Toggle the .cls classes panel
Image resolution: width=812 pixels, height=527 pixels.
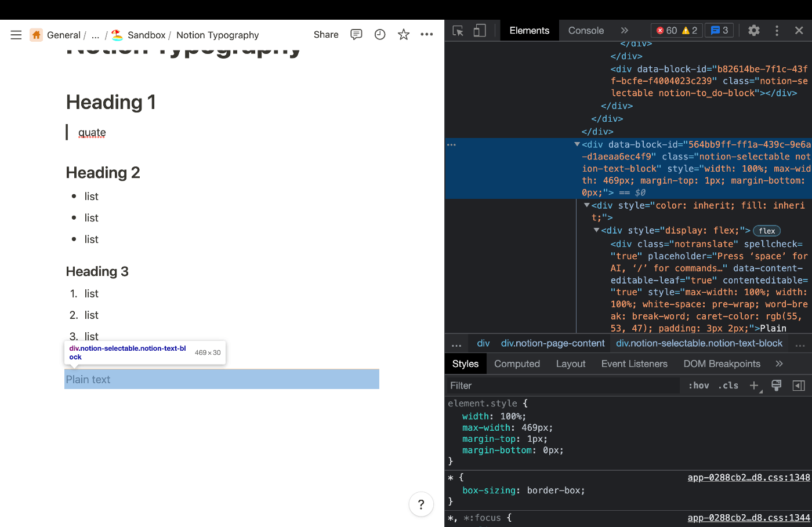click(x=728, y=386)
